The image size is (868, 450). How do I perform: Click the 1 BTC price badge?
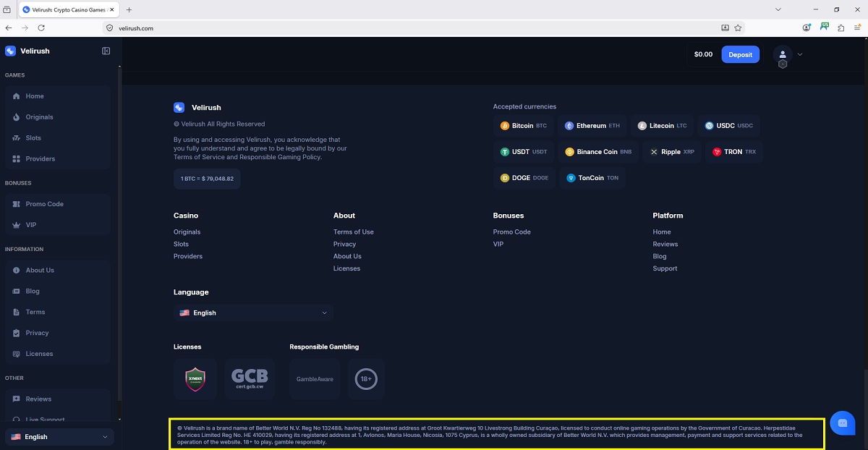pyautogui.click(x=207, y=179)
